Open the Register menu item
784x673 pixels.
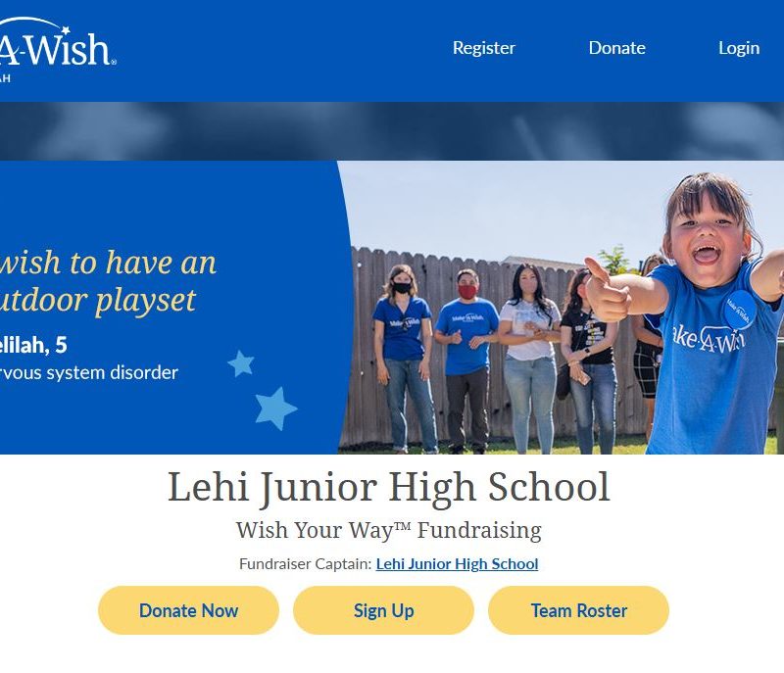(483, 48)
